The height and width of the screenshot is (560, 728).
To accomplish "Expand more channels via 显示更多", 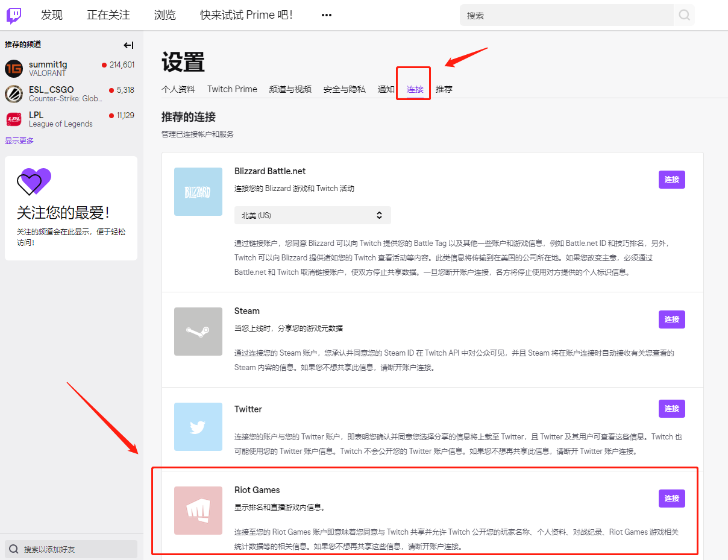I will tap(19, 140).
